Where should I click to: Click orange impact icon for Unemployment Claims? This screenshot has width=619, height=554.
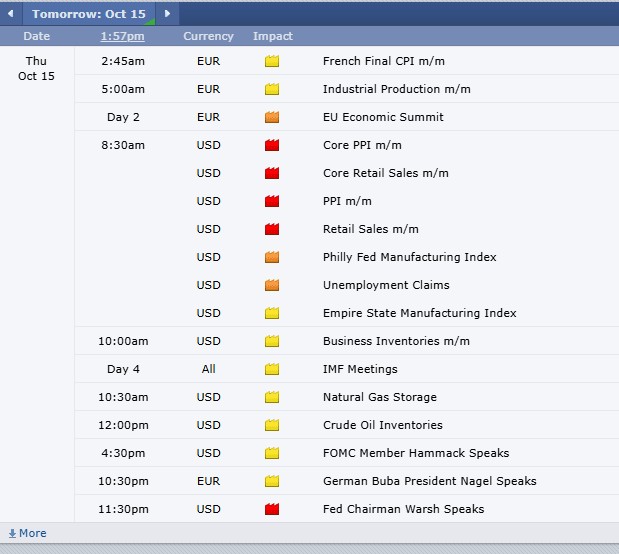[x=272, y=285]
